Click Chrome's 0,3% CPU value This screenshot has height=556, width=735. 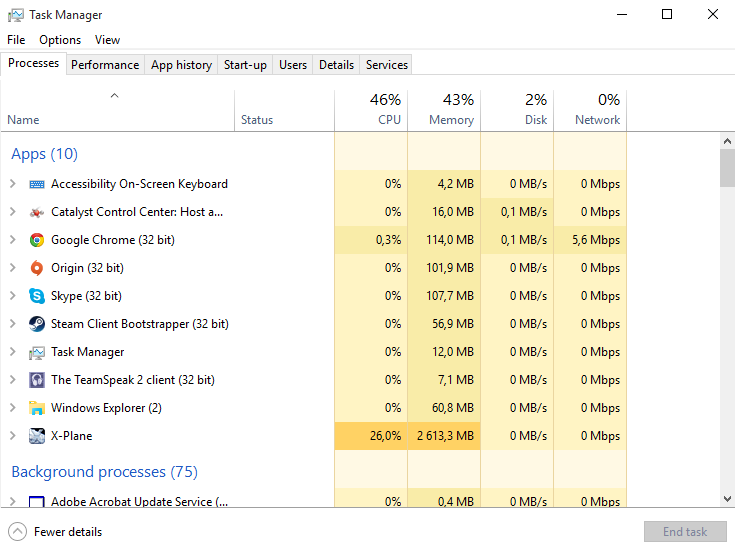[x=389, y=240]
